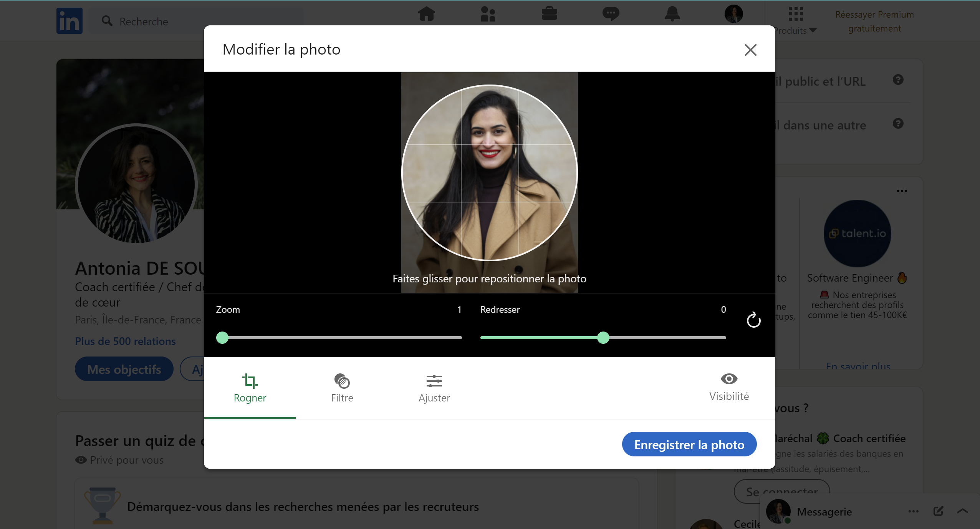Click the Se connecter button
980x529 pixels.
tap(782, 491)
